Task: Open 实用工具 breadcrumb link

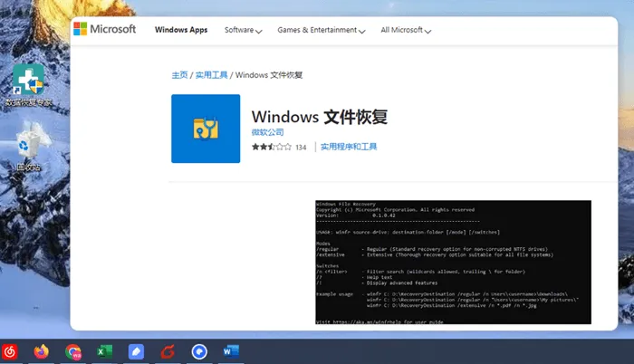Action: point(211,75)
